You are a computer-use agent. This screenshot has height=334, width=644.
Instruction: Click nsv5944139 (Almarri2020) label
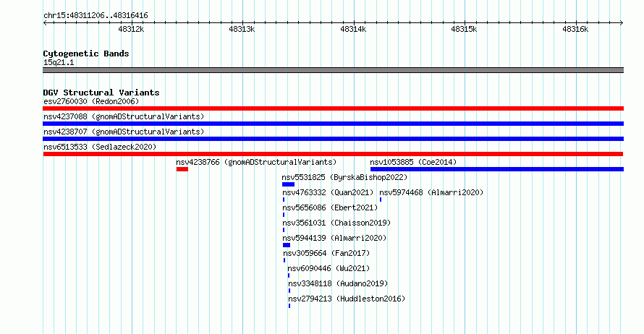[x=334, y=238]
